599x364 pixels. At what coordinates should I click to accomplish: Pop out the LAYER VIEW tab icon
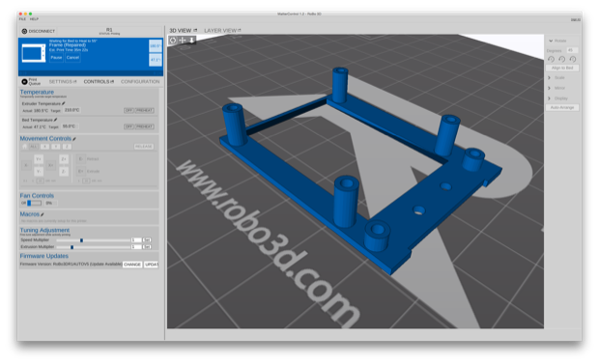[x=240, y=30]
